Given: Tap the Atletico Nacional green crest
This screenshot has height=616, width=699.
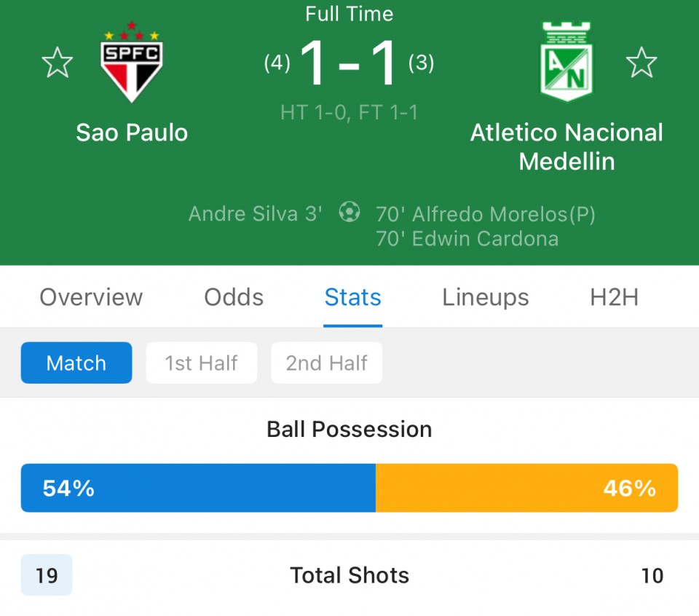Looking at the screenshot, I should 566,61.
